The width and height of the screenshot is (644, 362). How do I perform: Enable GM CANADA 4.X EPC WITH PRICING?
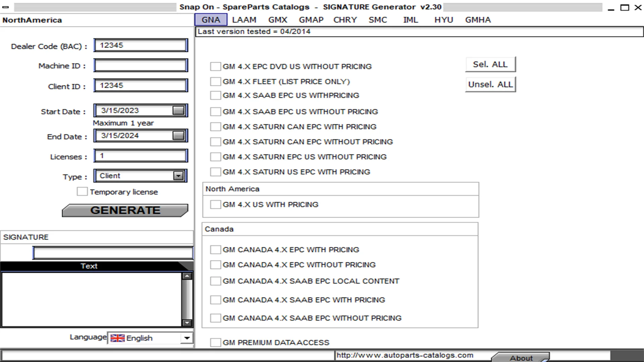point(215,250)
